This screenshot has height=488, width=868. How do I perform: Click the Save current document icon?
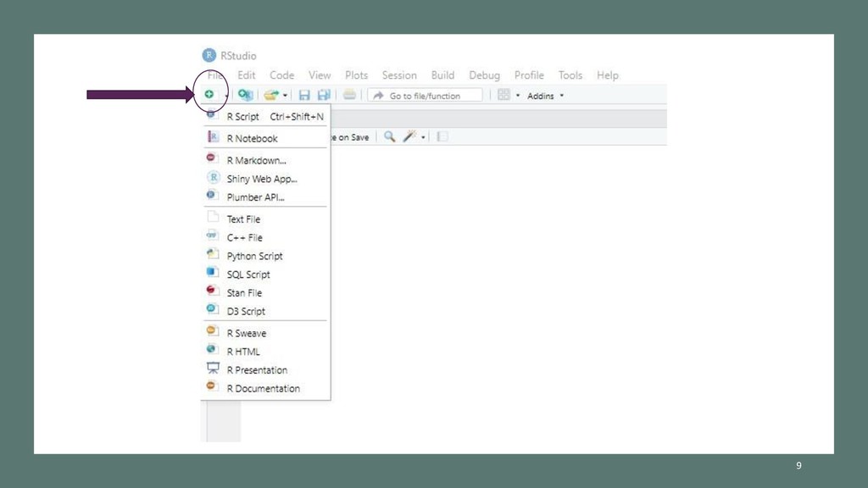click(304, 95)
